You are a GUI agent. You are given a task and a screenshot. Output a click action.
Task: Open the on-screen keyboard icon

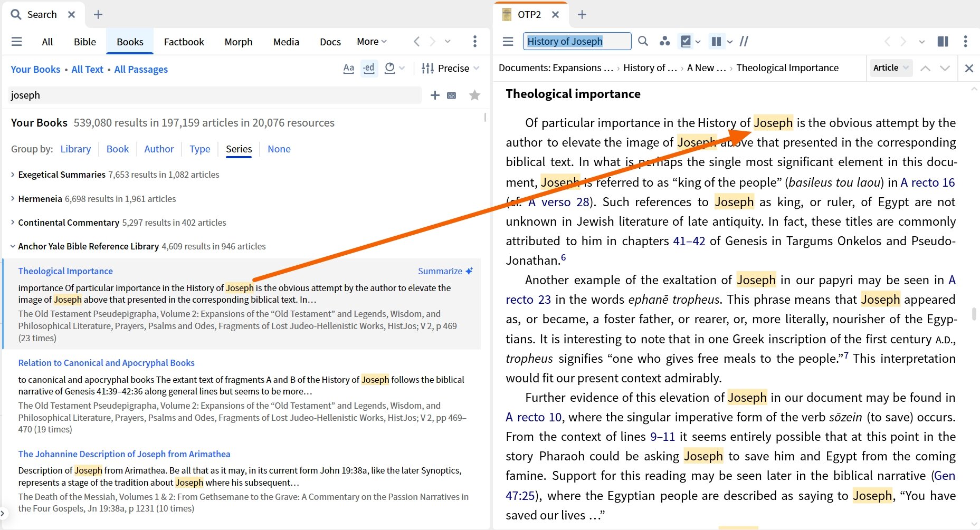[x=452, y=95]
